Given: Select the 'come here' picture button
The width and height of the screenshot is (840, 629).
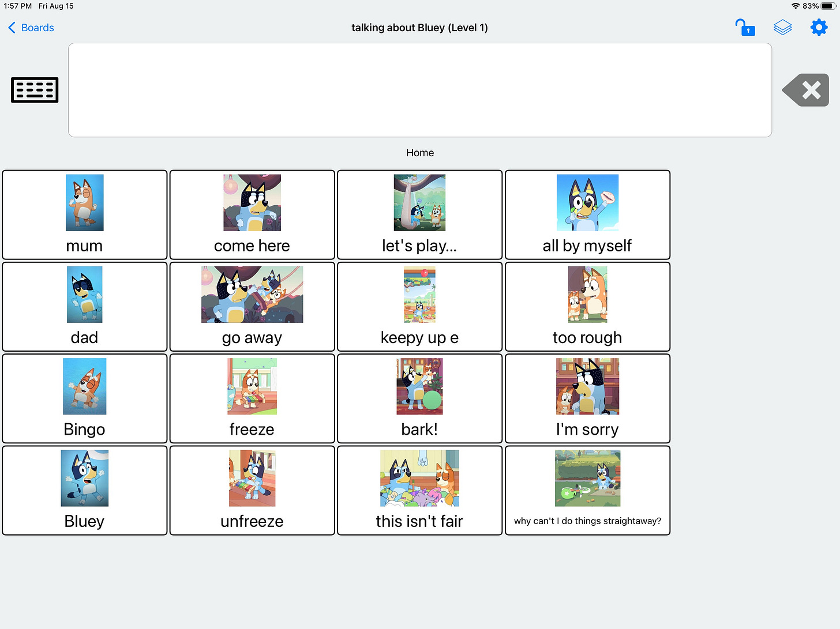Looking at the screenshot, I should 252,214.
